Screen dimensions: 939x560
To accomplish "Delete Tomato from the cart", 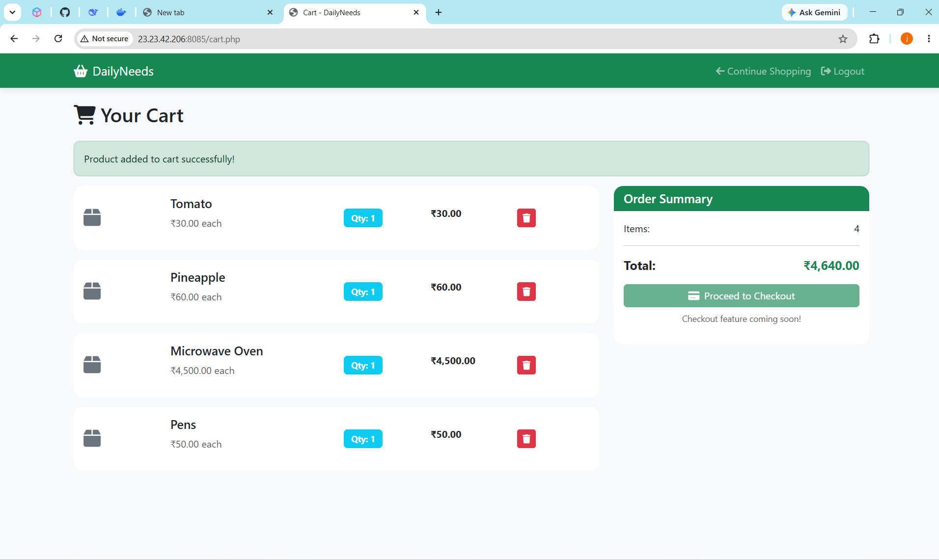I will 526,218.
